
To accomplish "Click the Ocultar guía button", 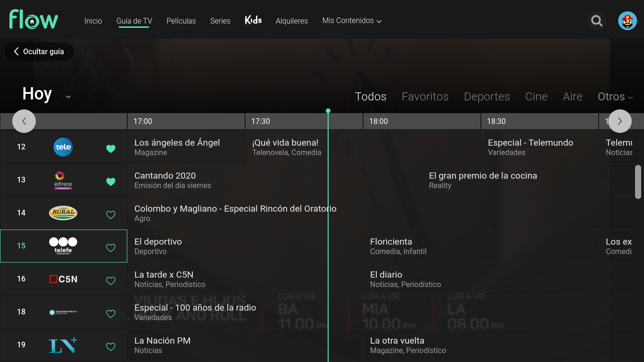I will point(39,52).
